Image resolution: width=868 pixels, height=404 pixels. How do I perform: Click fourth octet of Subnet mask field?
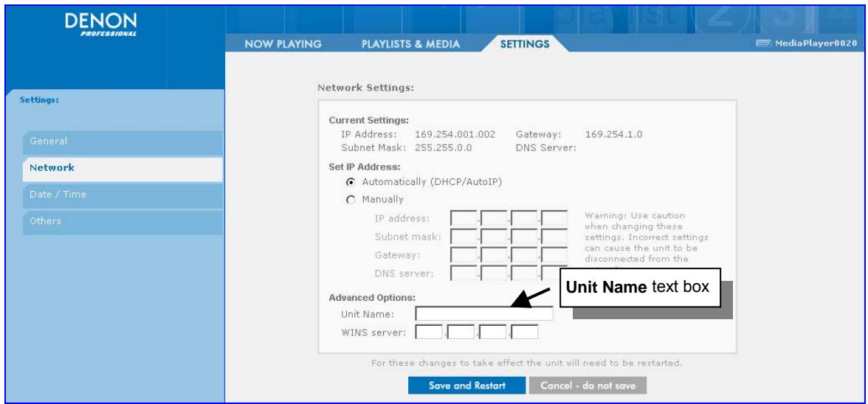tap(555, 237)
